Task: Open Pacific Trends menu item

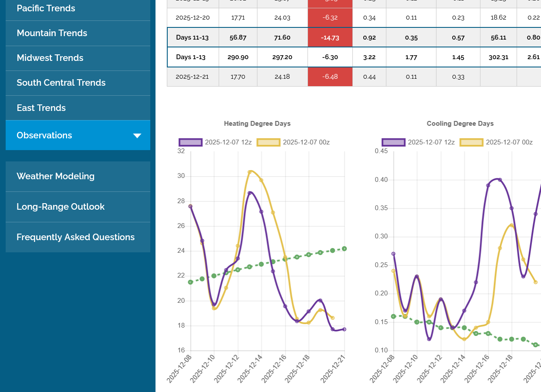Action: 46,8
